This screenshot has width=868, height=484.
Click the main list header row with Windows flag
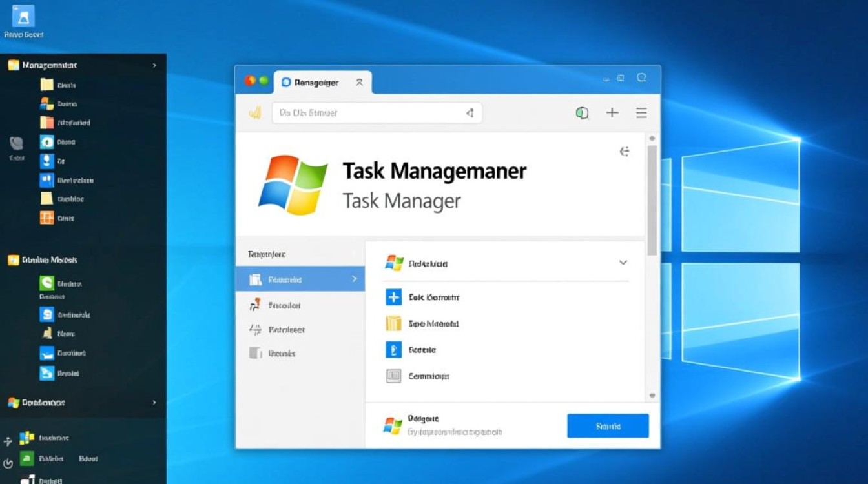[506, 263]
